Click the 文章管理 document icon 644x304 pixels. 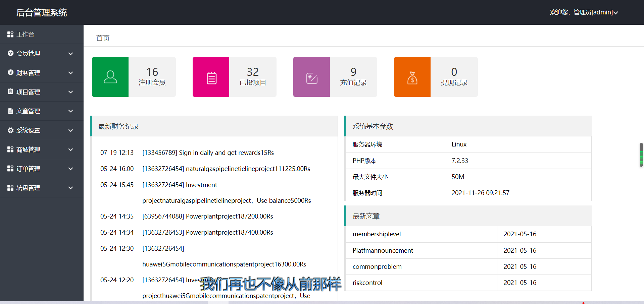click(x=10, y=111)
